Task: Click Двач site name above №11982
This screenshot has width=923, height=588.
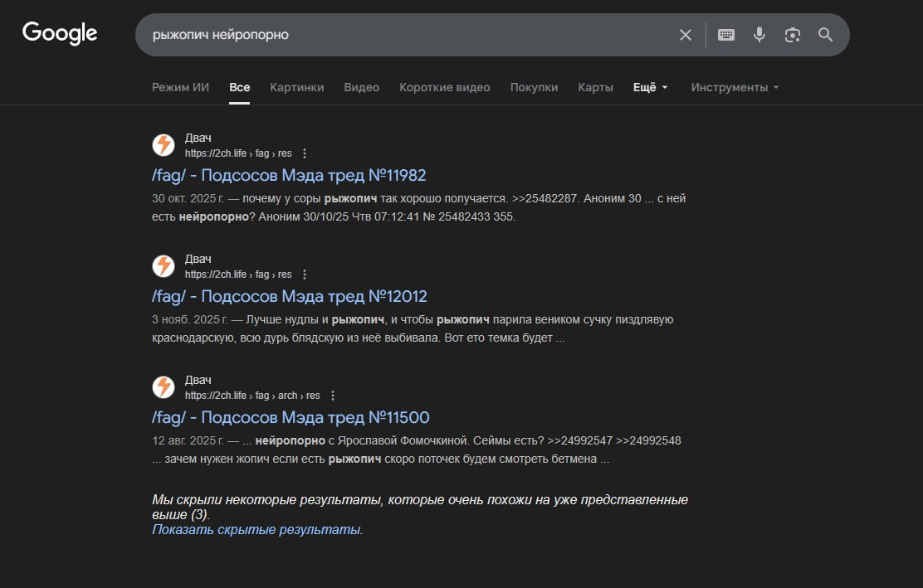Action: tap(198, 138)
